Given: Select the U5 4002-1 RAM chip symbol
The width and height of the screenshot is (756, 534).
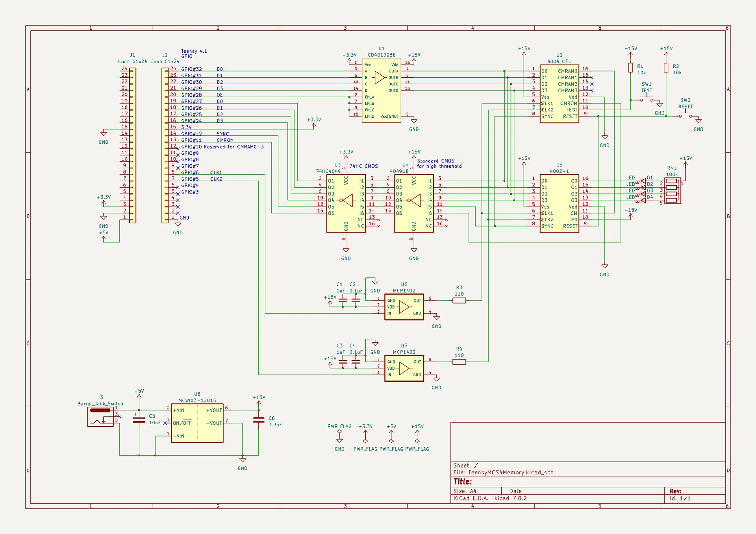Looking at the screenshot, I should (559, 203).
